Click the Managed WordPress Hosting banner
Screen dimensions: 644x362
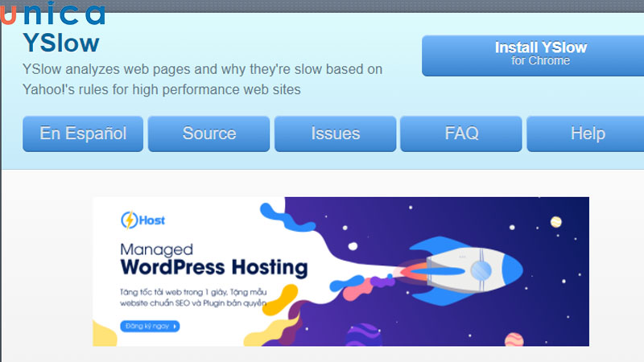[341, 271]
